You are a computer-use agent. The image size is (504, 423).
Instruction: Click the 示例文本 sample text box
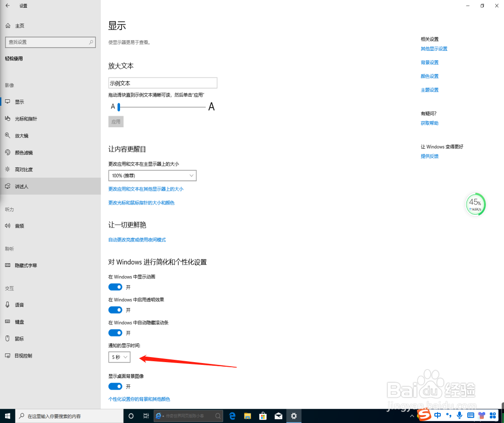point(163,83)
